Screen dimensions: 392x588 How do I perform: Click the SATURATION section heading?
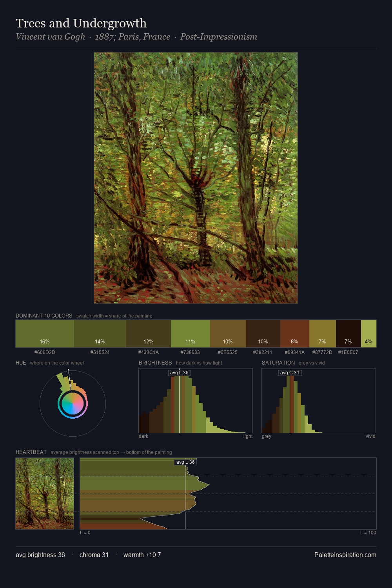pyautogui.click(x=278, y=363)
